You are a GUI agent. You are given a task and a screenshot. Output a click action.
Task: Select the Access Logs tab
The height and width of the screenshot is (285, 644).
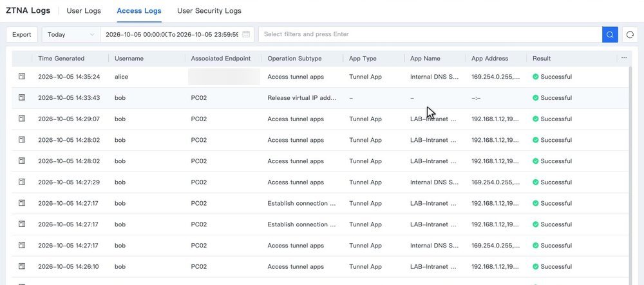click(139, 11)
